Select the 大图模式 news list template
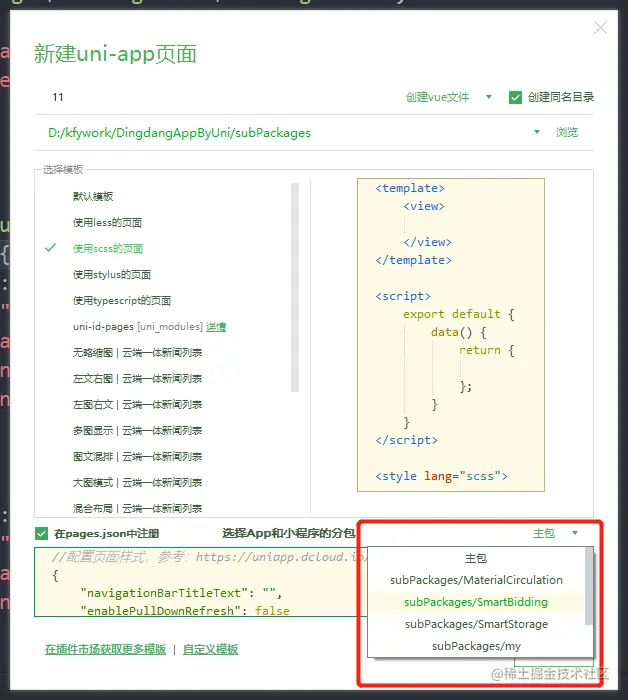 pyautogui.click(x=137, y=482)
